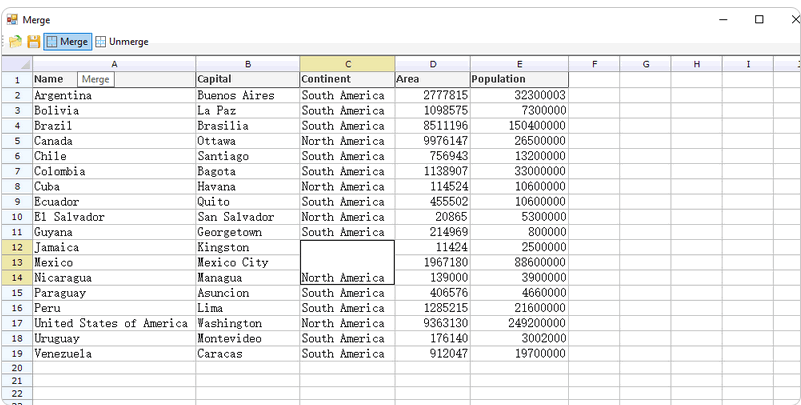Click the Population header cell
Image resolution: width=801 pixels, height=405 pixels.
click(519, 80)
